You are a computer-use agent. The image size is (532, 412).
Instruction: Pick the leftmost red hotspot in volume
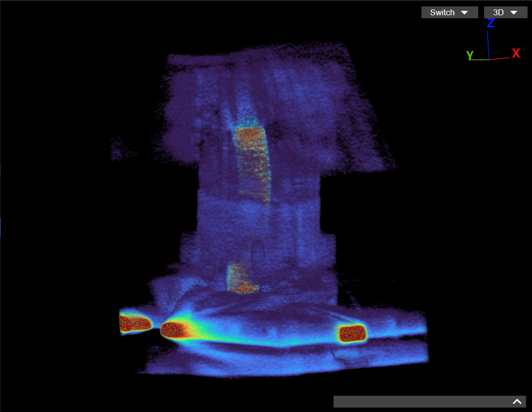(134, 324)
